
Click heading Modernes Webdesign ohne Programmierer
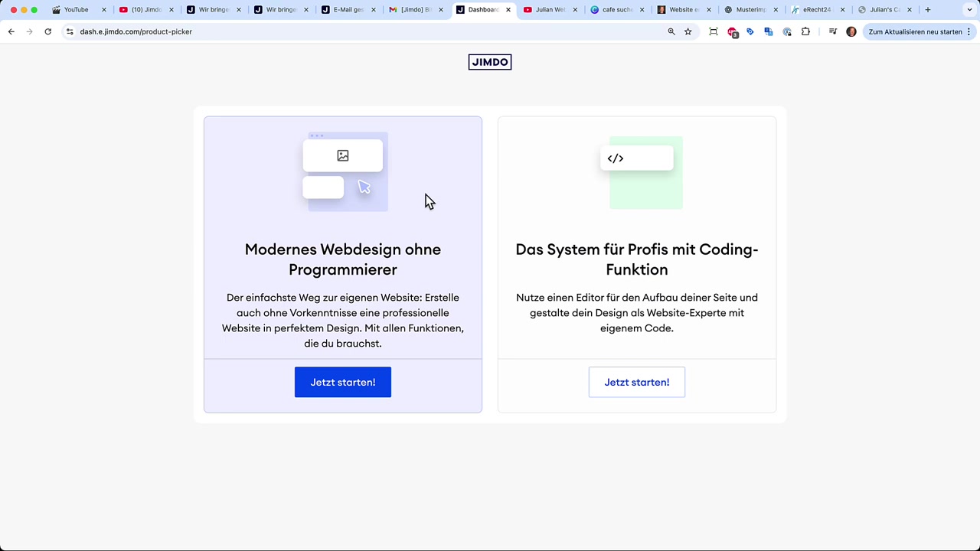pos(343,259)
